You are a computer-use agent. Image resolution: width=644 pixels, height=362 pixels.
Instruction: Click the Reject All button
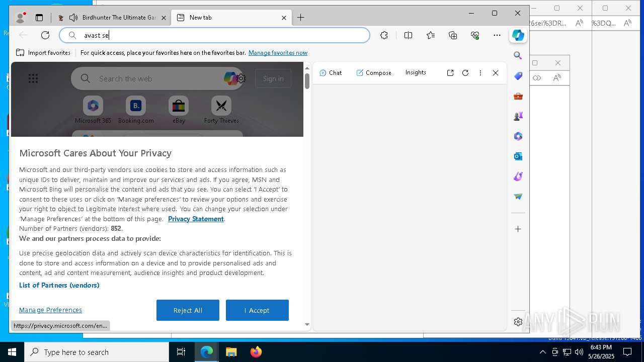(188, 310)
